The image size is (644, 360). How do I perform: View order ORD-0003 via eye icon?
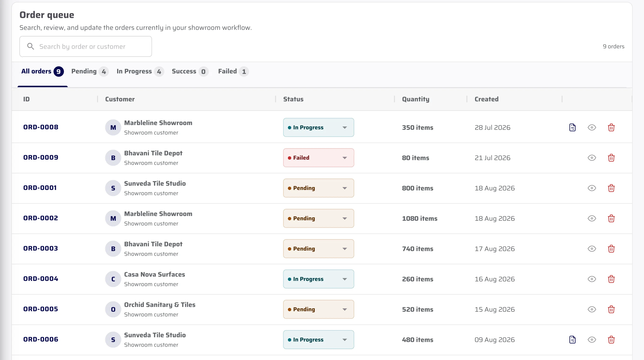pyautogui.click(x=592, y=249)
